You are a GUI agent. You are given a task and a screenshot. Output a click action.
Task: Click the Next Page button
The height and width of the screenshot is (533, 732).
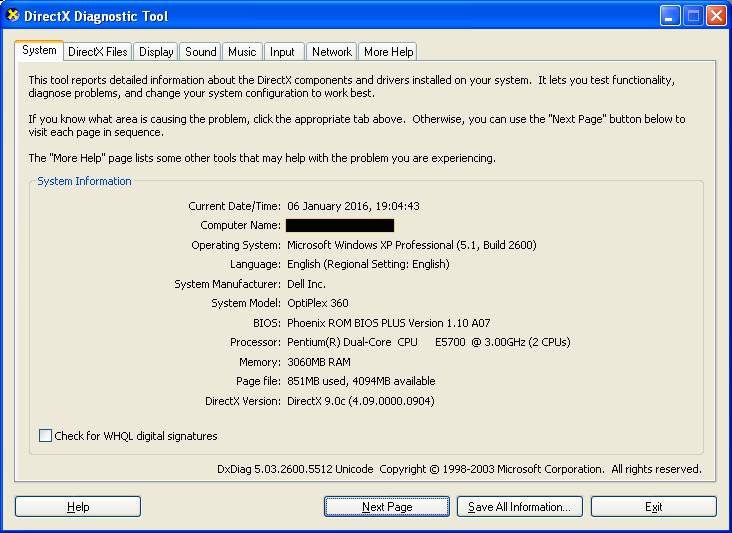tap(387, 506)
